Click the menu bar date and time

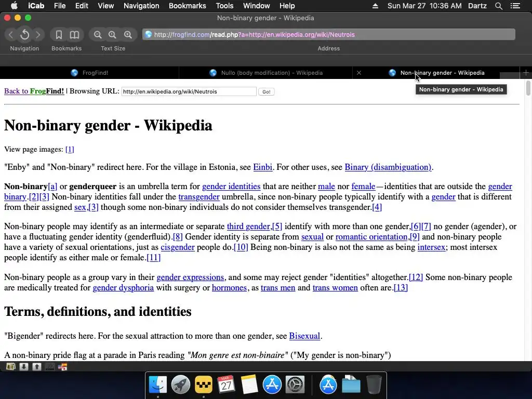tap(424, 6)
